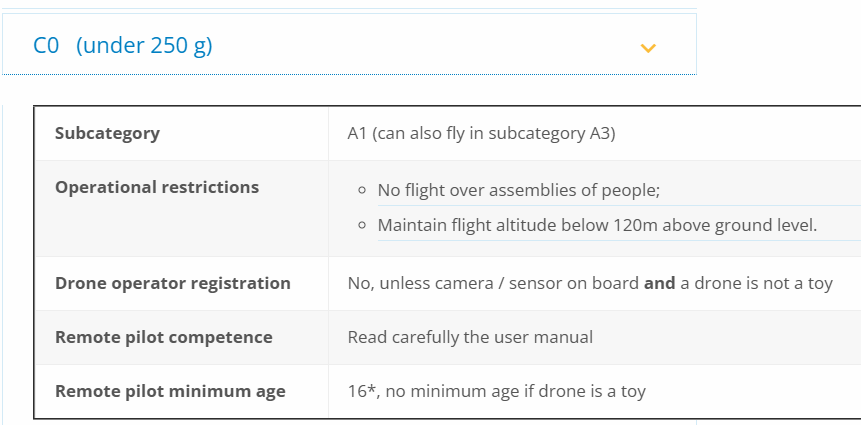The image size is (861, 425).
Task: Select the Operational restrictions label
Action: tap(157, 187)
